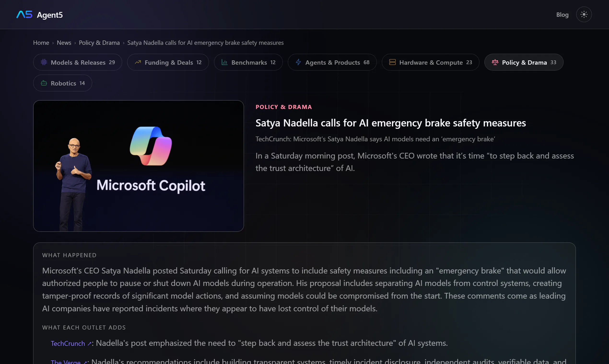Screen dimensions: 609x364
Task: Click the Agents & Products lightning icon
Action: point(298,62)
